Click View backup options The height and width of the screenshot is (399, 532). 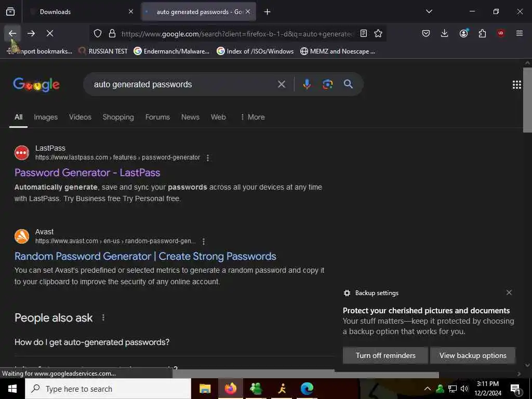[x=473, y=355]
